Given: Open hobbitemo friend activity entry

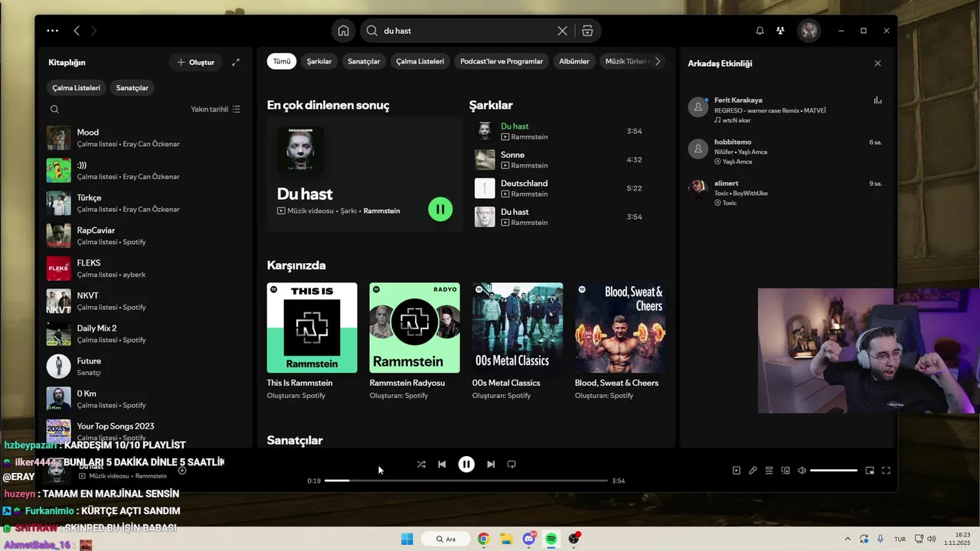Looking at the screenshot, I should [786, 152].
